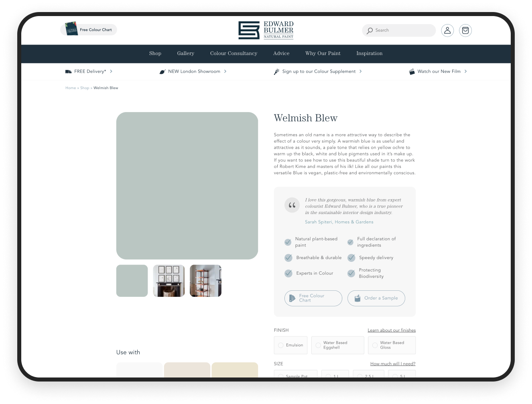This screenshot has height=404, width=532.
Task: Open the Why Our Paint menu
Action: [323, 53]
